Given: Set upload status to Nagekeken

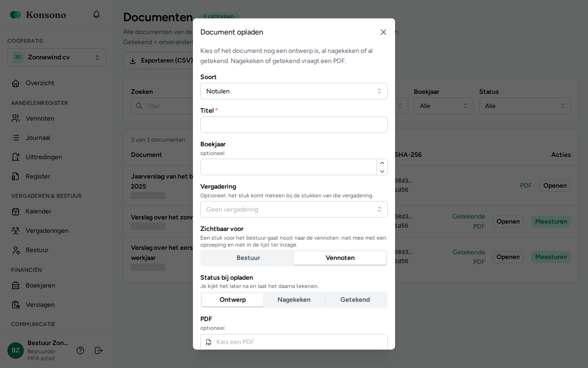Looking at the screenshot, I should pyautogui.click(x=294, y=300).
